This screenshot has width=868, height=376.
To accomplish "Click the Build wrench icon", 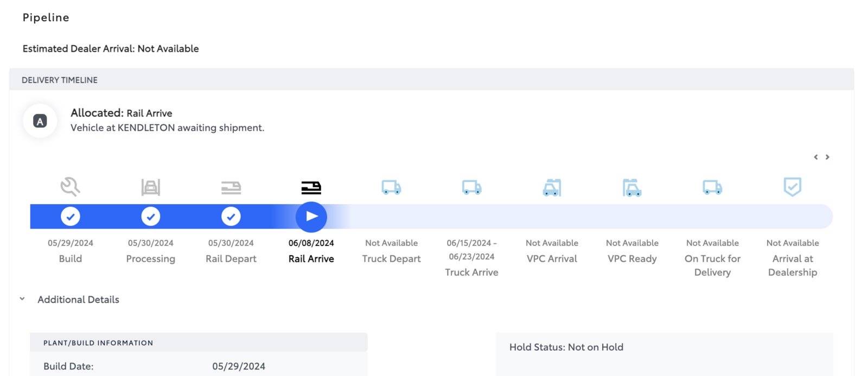I will click(70, 187).
